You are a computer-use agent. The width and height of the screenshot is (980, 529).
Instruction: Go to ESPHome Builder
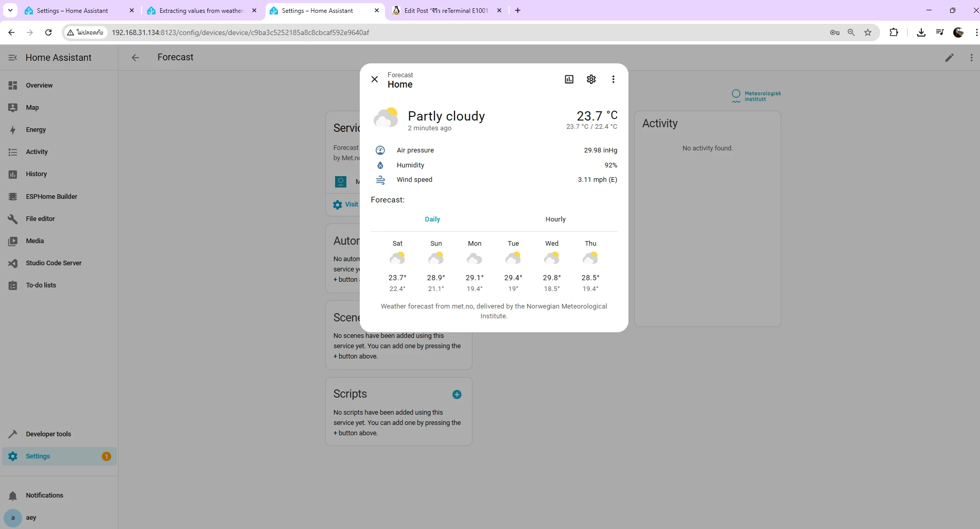click(x=51, y=197)
